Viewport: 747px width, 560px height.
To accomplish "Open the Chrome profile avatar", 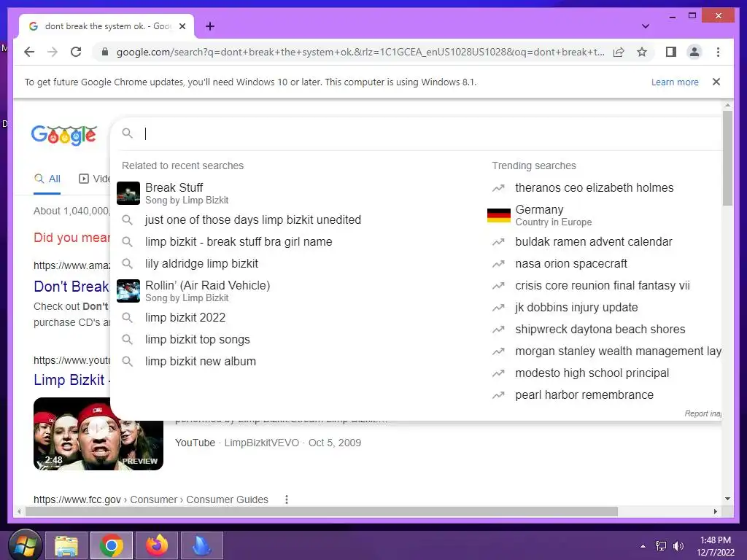I will tap(694, 52).
